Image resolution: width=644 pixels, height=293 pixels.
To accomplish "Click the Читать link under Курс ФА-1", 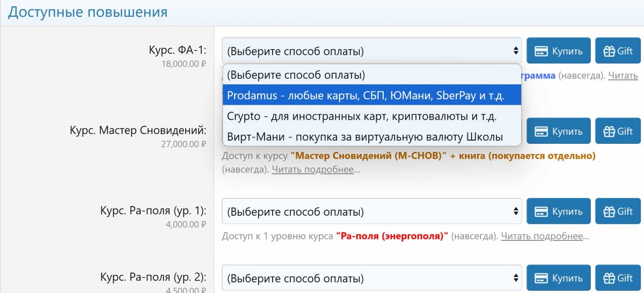I will point(623,76).
